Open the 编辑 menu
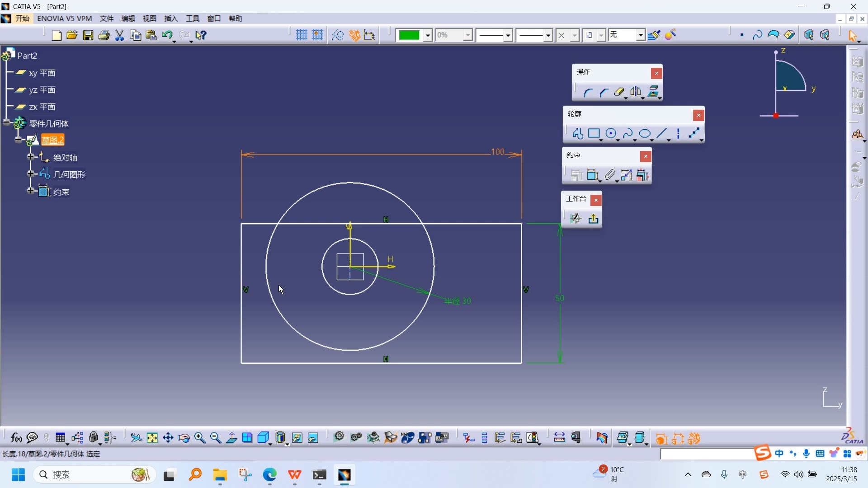 click(128, 19)
